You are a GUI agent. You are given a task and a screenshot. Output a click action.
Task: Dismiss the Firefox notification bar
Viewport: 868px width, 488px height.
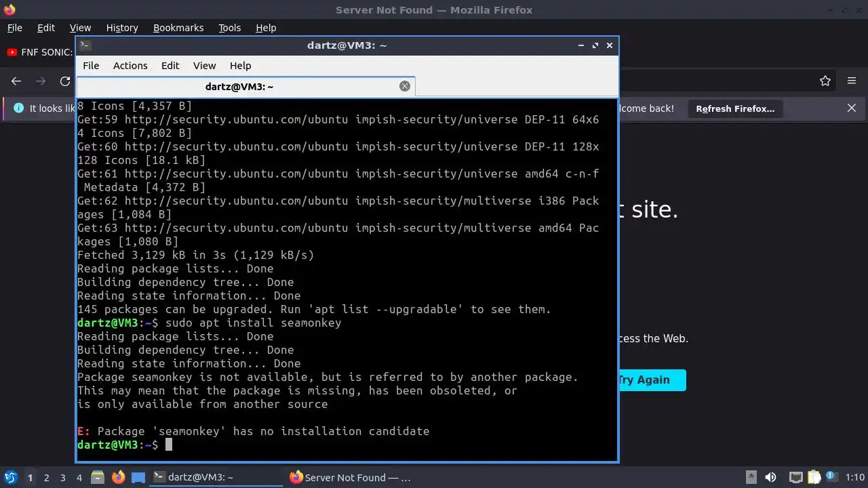[852, 108]
